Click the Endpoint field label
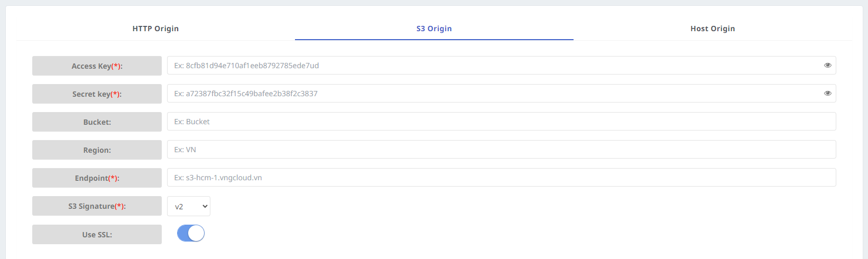 (x=97, y=178)
